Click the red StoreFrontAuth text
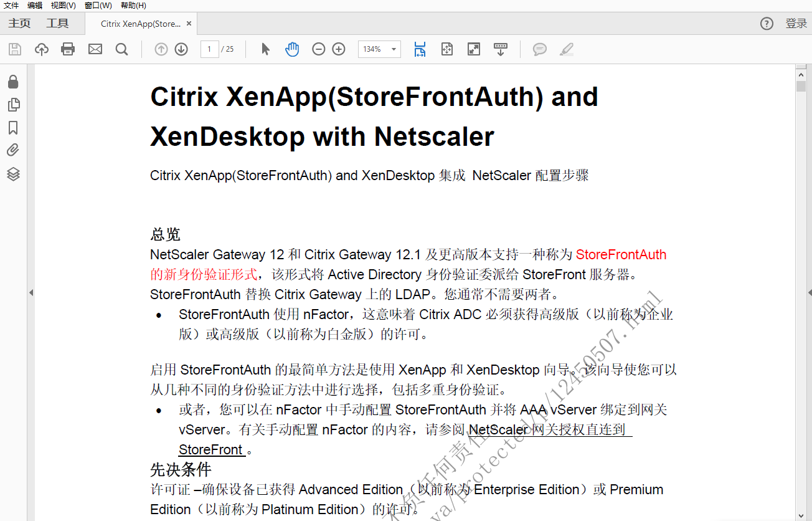The width and height of the screenshot is (812, 521). 621,254
